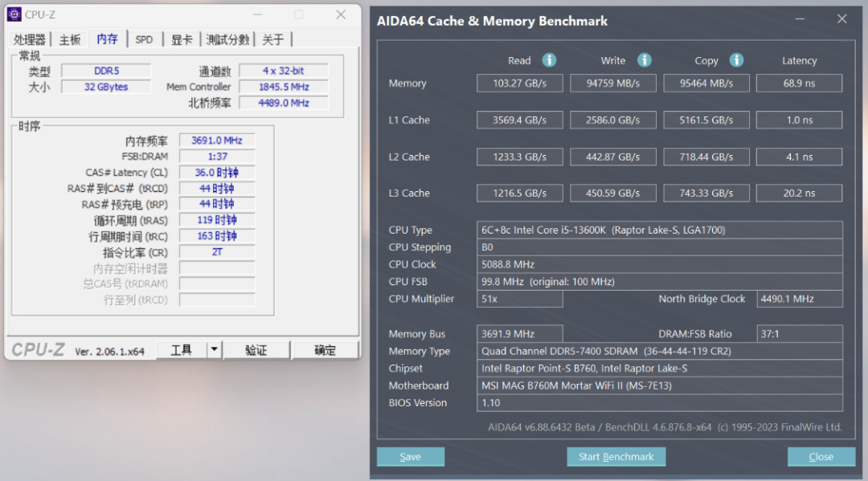
Task: Click the 北桥频率 4489.0 MHz value
Action: click(x=284, y=103)
